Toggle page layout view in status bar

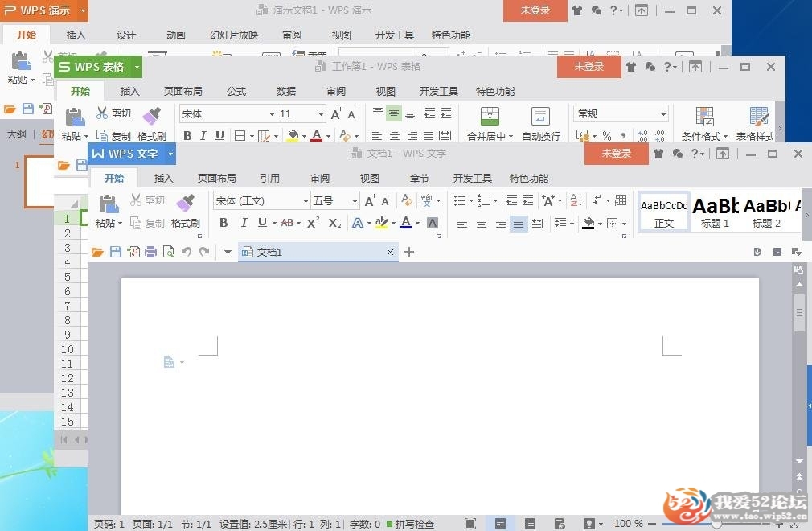tap(500, 524)
